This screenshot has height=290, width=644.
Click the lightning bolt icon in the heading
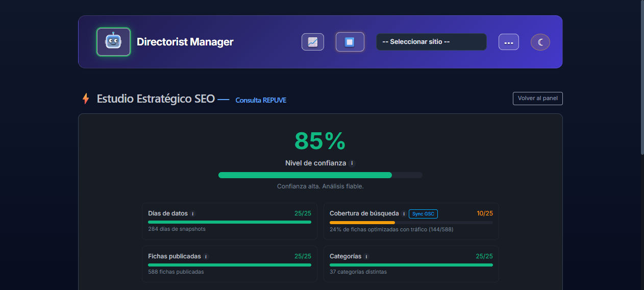click(86, 99)
